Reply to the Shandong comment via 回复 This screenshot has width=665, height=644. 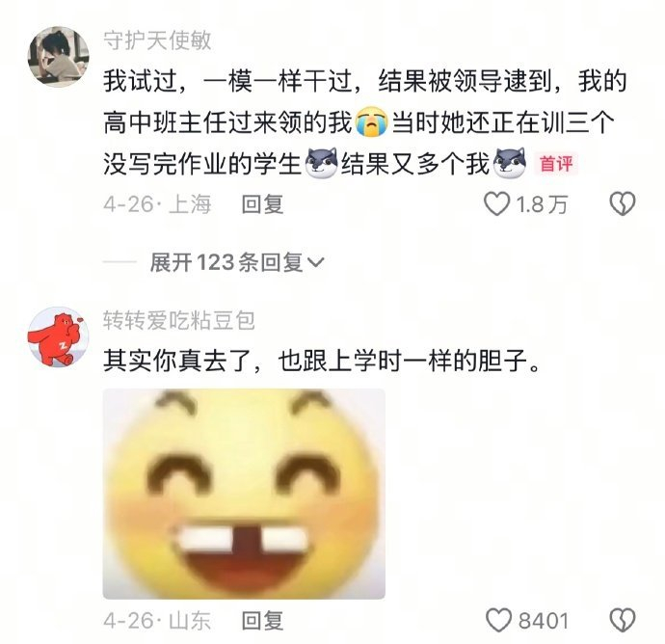(x=262, y=621)
